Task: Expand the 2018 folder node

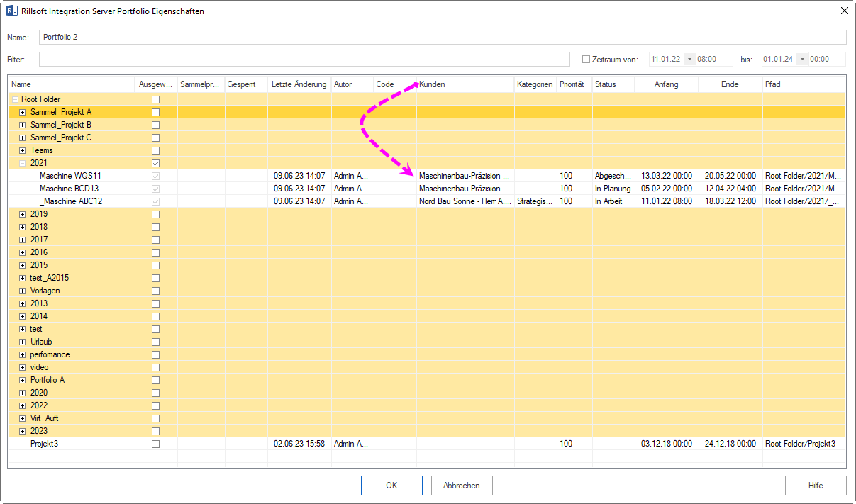Action: click(x=23, y=227)
